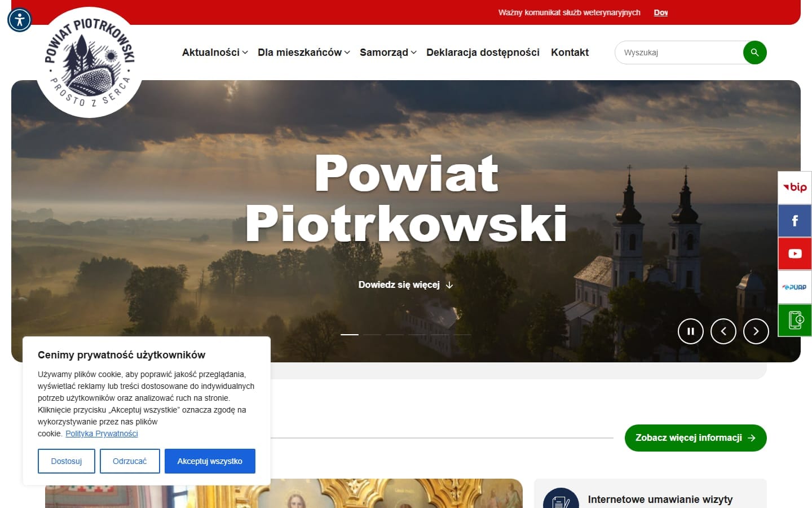Expand the Samorząd menu
The width and height of the screenshot is (812, 508).
[x=388, y=52]
